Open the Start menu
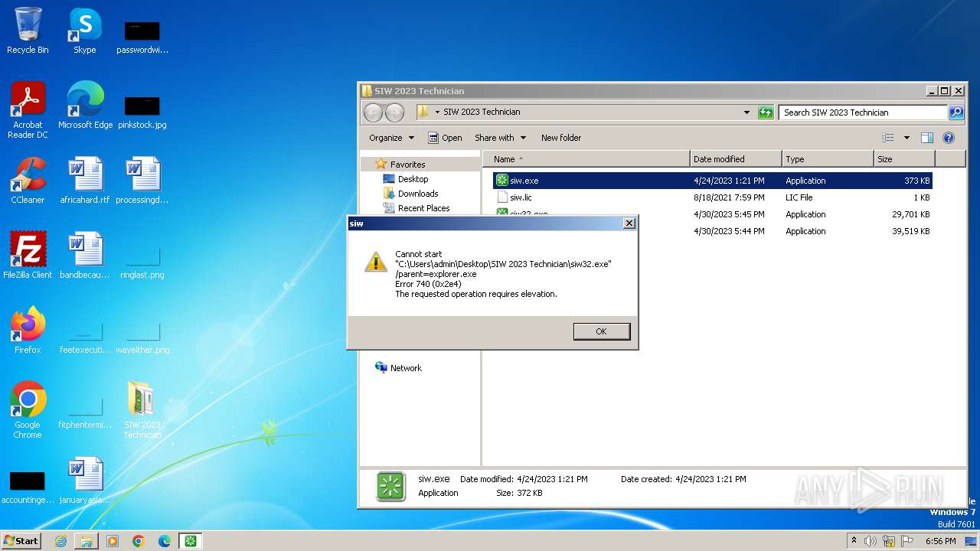 tap(21, 540)
